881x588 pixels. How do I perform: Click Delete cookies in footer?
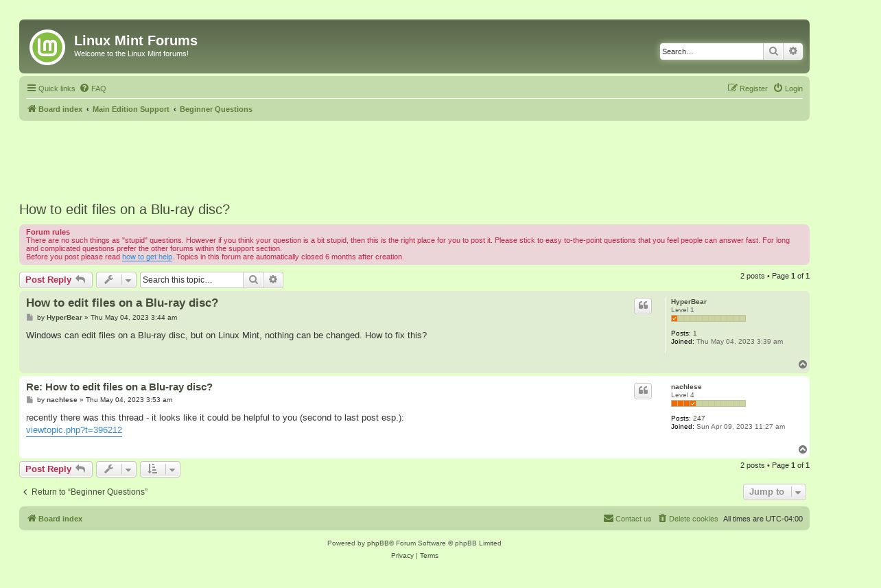click(x=688, y=519)
